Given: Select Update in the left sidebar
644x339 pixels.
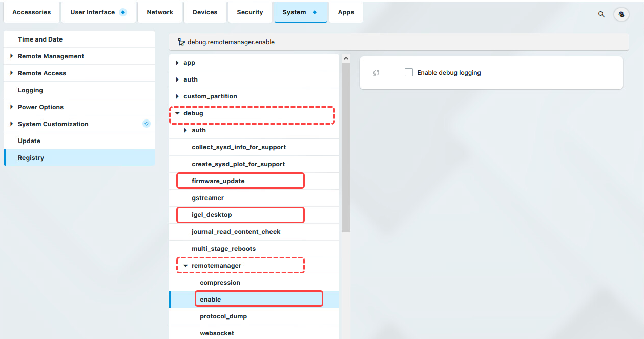Looking at the screenshot, I should 29,141.
